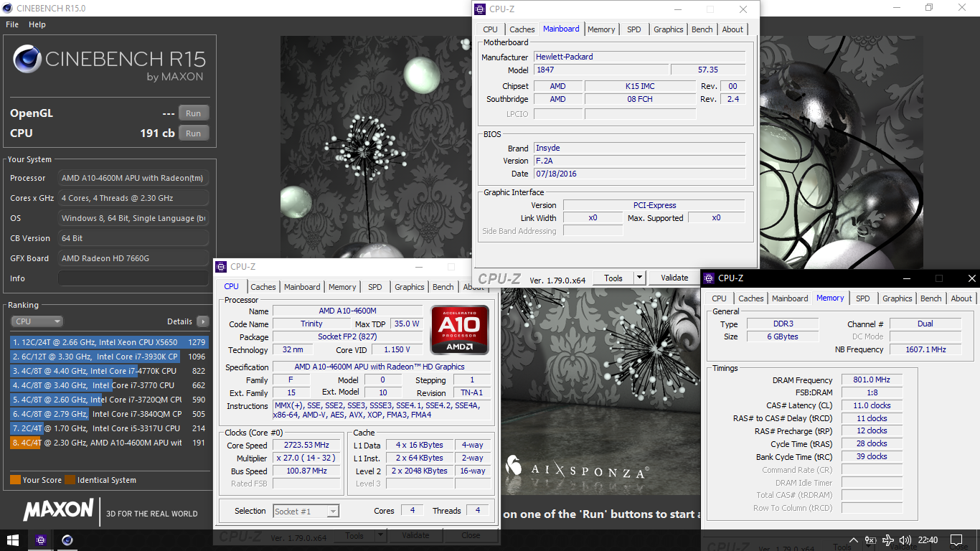The height and width of the screenshot is (551, 980).
Task: Click the BIOS date 07/18/2016 field
Action: (x=639, y=174)
